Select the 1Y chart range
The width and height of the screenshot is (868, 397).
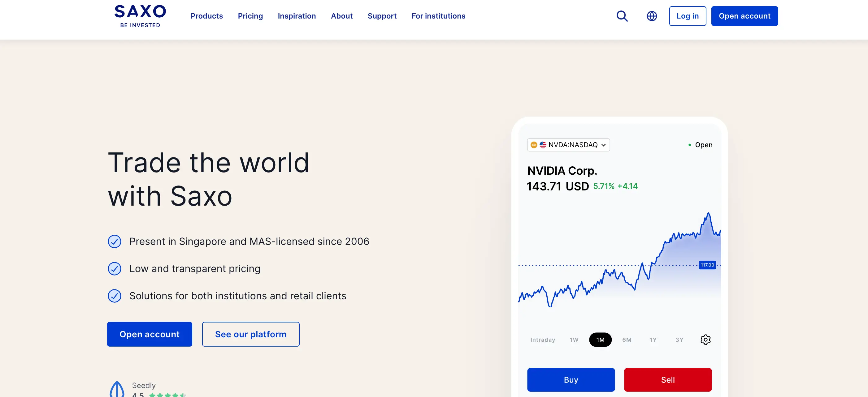click(x=653, y=340)
